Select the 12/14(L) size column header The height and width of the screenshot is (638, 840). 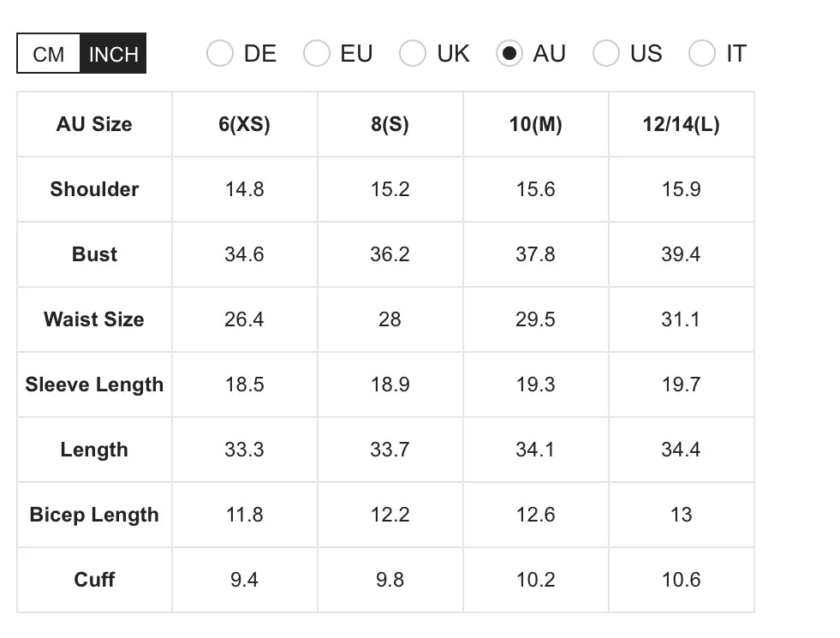pos(681,124)
